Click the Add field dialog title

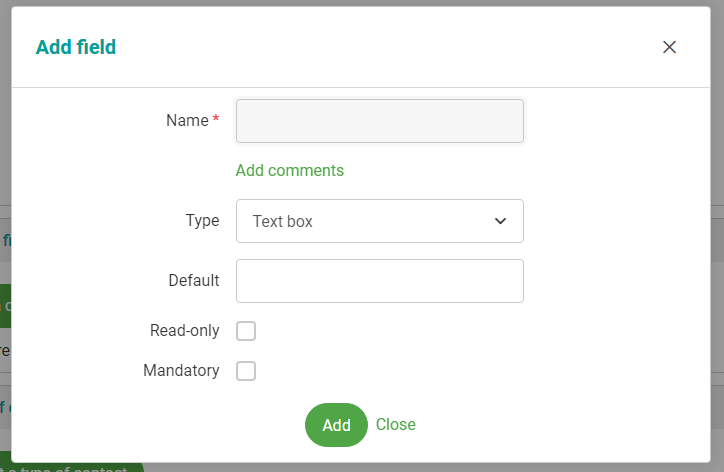coord(76,47)
